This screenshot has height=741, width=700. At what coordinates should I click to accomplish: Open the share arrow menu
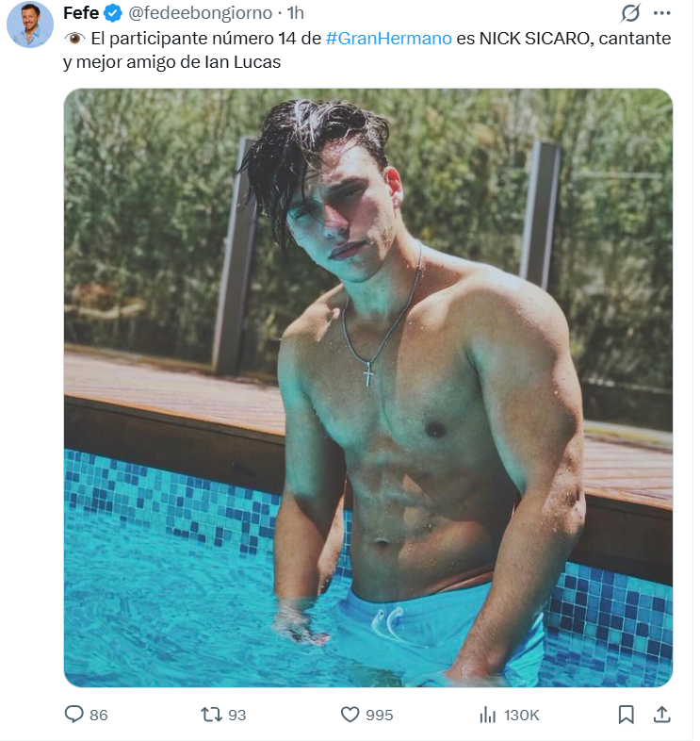point(661,715)
